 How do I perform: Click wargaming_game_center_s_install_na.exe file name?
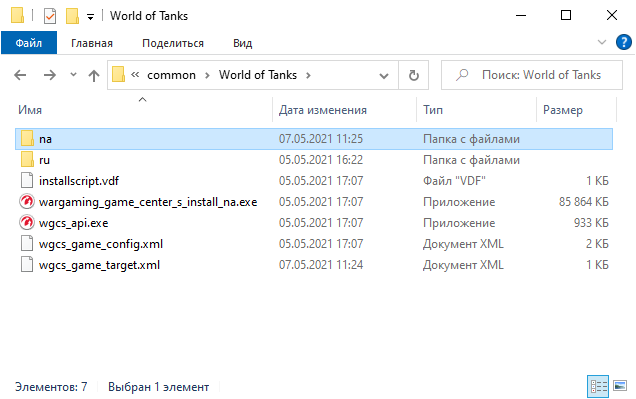click(x=148, y=202)
